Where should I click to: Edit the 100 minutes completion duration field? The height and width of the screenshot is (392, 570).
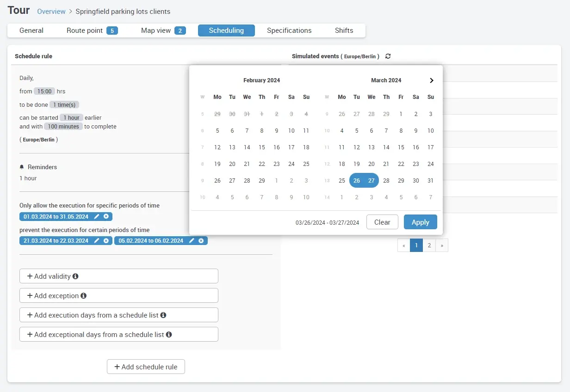coord(63,126)
